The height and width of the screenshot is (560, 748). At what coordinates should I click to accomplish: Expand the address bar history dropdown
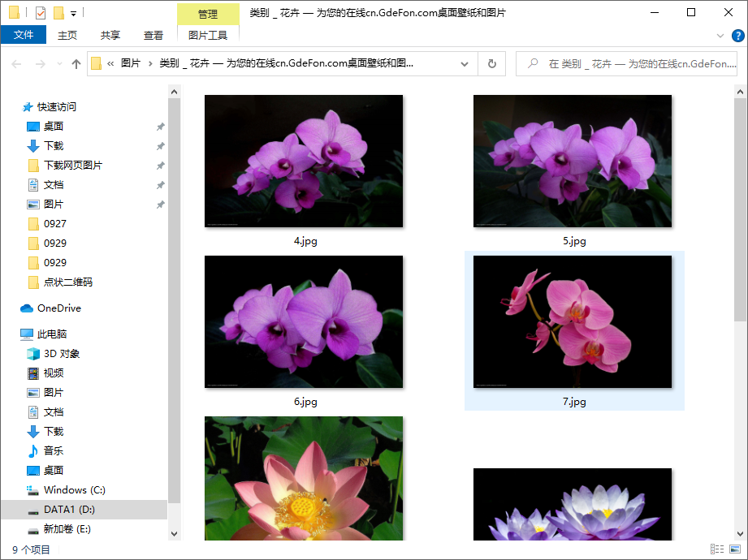[x=465, y=64]
